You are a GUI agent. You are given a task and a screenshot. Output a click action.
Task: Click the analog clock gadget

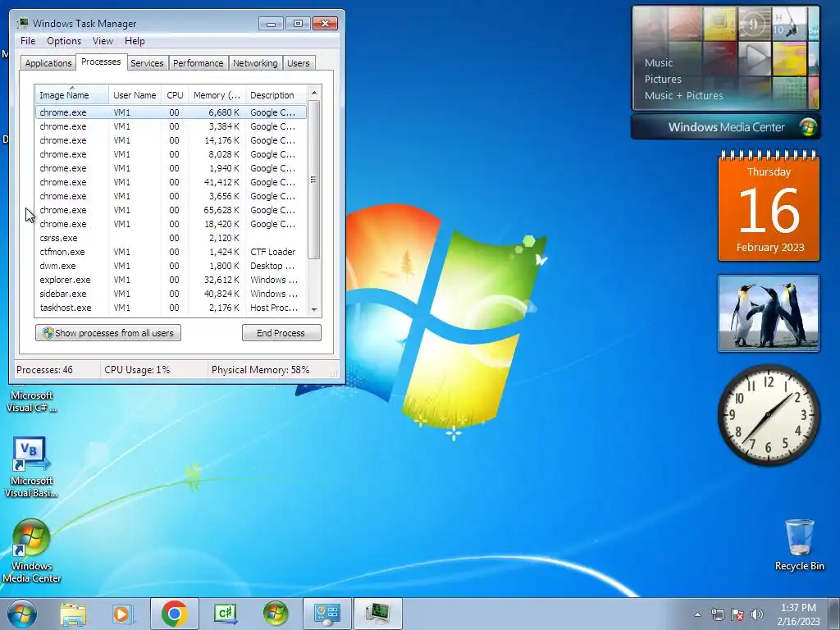pyautogui.click(x=768, y=414)
